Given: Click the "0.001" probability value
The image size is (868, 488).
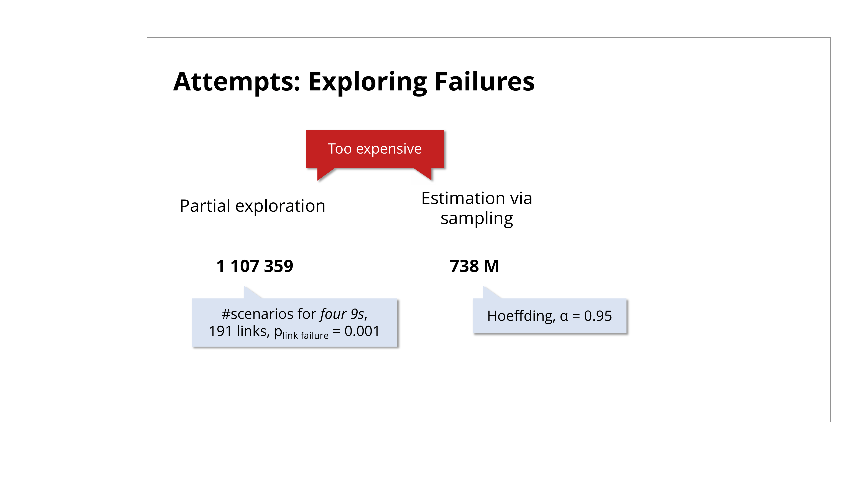Looking at the screenshot, I should tap(362, 331).
